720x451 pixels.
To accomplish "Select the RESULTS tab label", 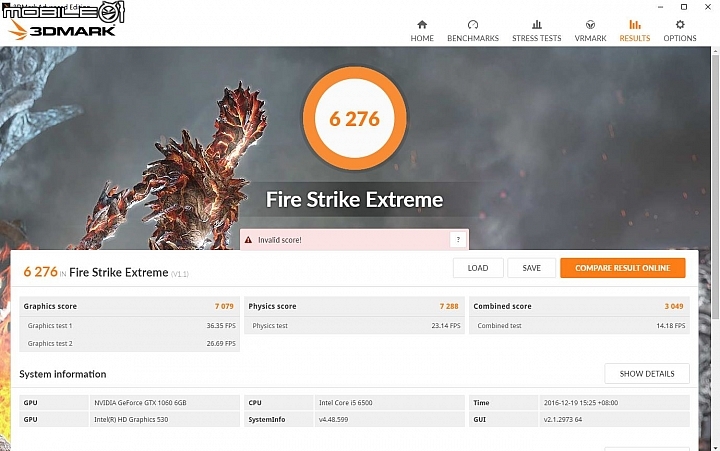I will click(x=635, y=38).
